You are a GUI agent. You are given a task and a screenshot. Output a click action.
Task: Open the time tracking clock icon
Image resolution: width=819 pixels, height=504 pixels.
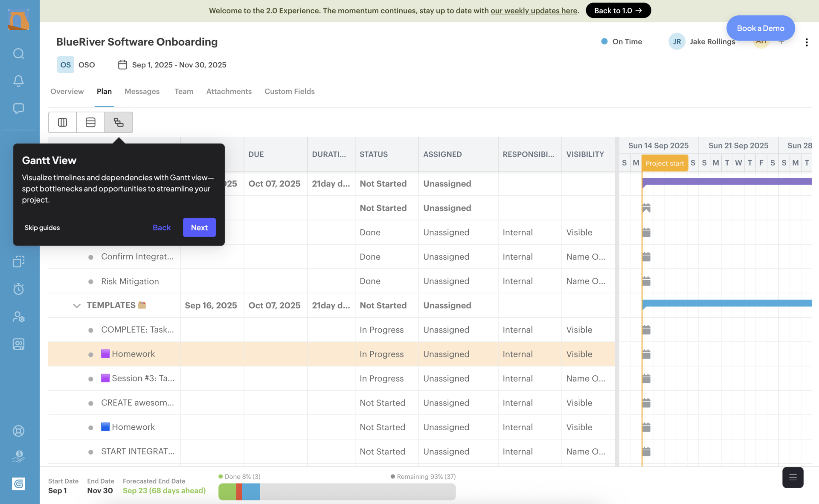(18, 289)
